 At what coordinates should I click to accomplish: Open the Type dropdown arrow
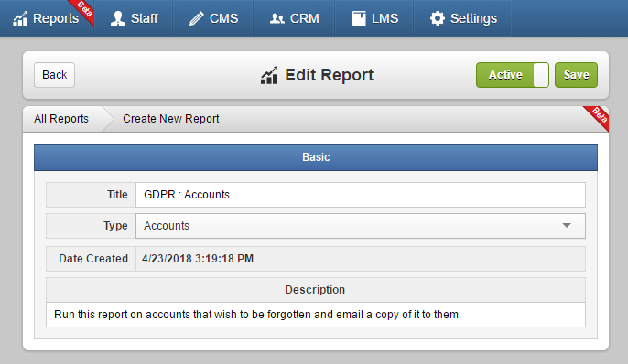click(567, 226)
